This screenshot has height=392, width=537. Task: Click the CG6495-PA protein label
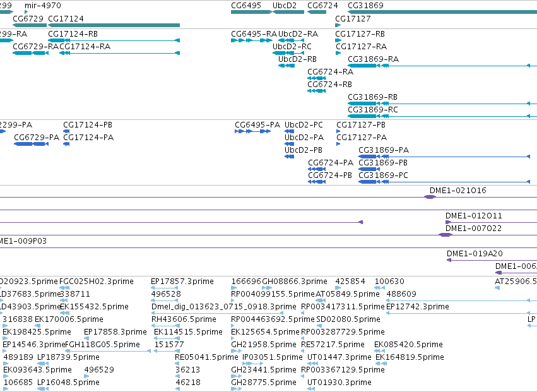tap(257, 125)
